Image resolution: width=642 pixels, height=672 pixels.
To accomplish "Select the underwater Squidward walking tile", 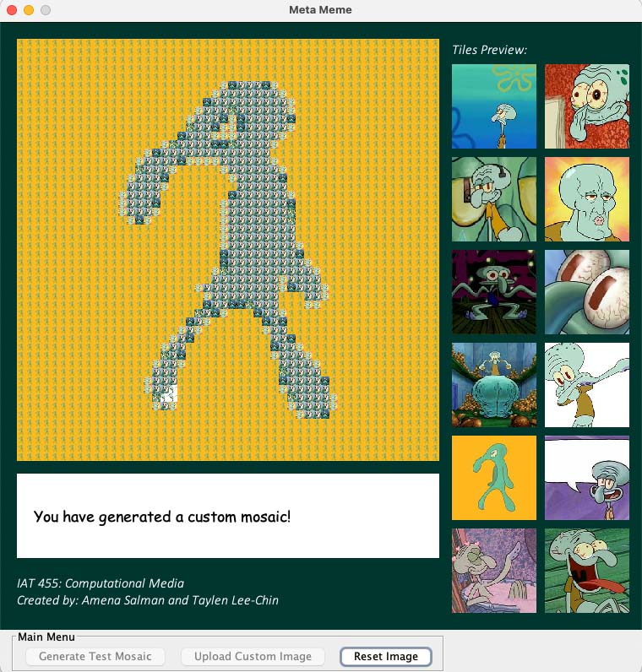I will 494,106.
